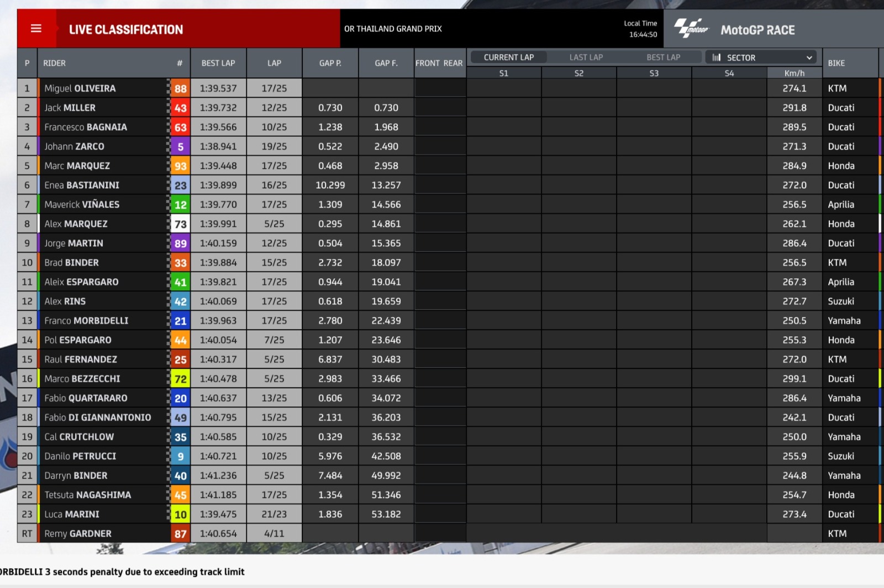Select rider Fabio QUARTARARO's name
The width and height of the screenshot is (884, 588).
86,398
